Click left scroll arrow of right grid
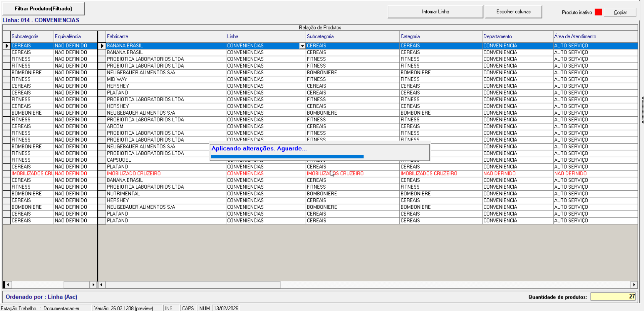 [101, 285]
